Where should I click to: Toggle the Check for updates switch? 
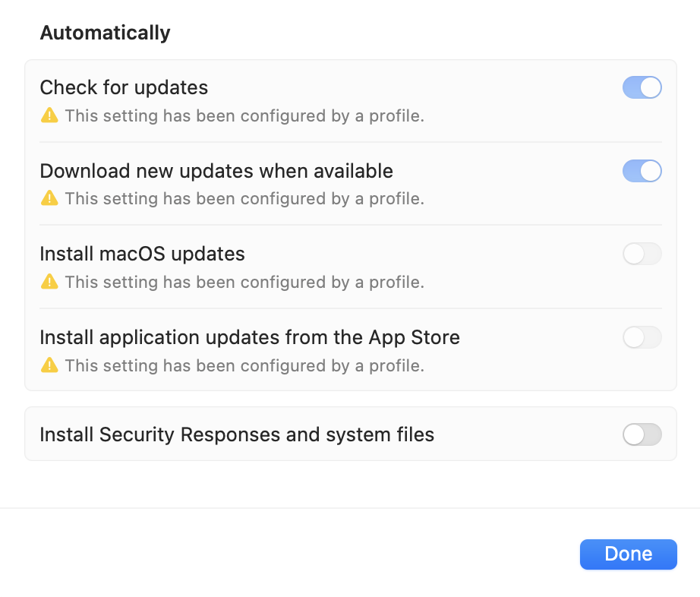[642, 87]
